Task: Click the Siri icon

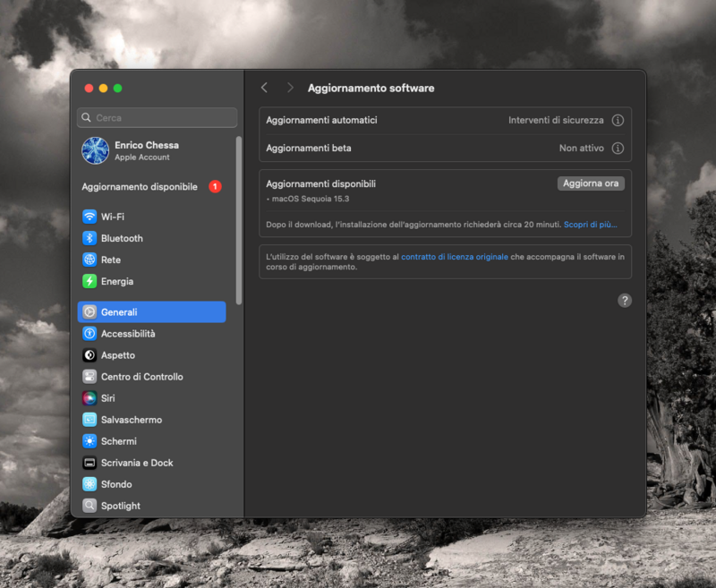Action: pos(89,397)
